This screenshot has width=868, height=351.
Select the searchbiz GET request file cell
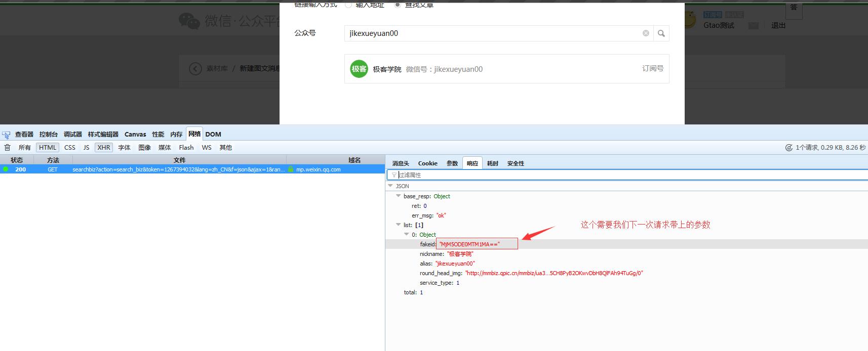179,169
